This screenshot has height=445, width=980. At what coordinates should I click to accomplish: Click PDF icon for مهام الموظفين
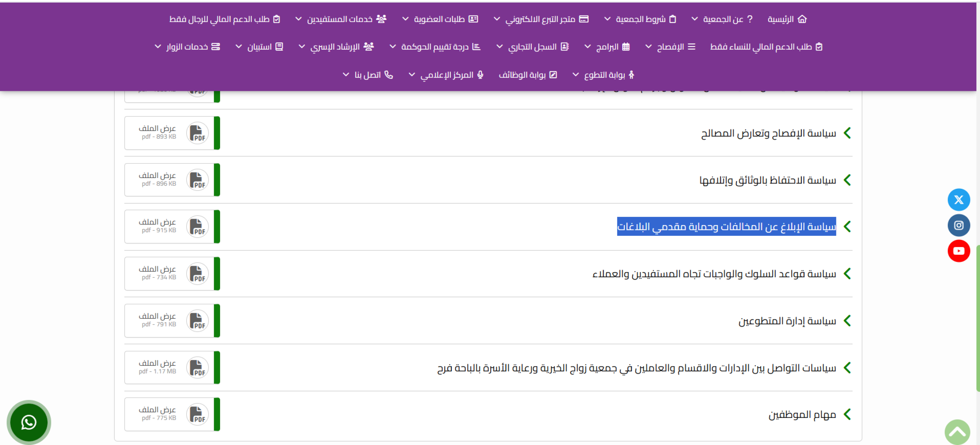tap(197, 414)
